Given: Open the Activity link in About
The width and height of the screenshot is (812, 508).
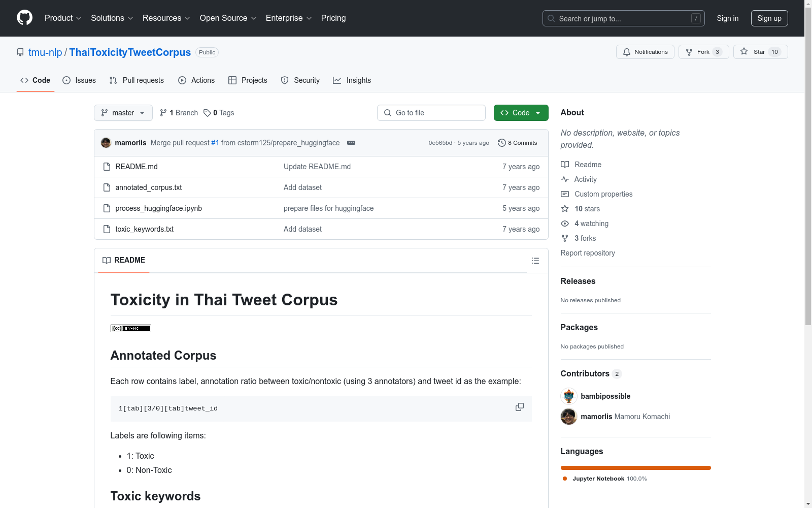Looking at the screenshot, I should click(x=579, y=179).
